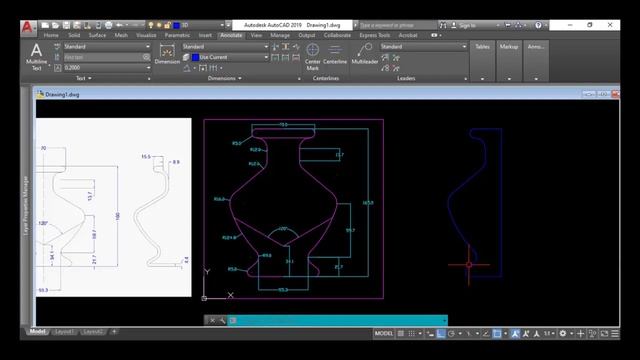The image size is (640, 360).
Task: Click the blue Use Current color swatch
Action: 195,57
